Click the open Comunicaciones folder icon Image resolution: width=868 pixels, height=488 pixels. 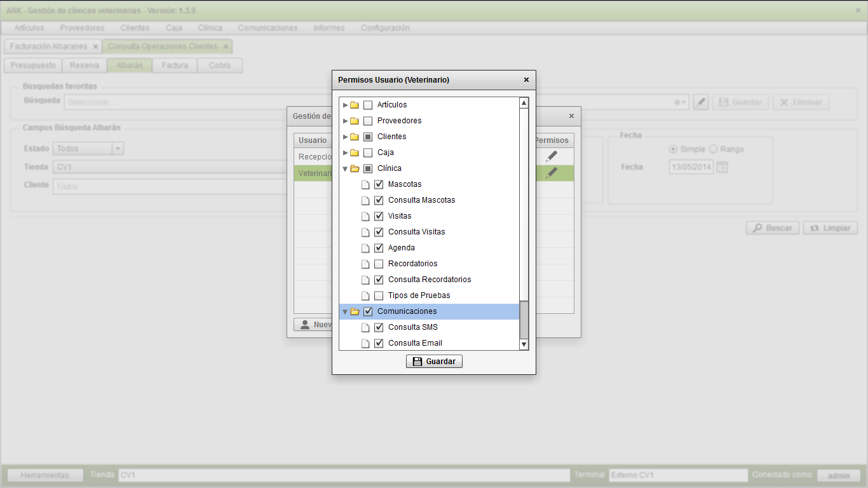355,311
